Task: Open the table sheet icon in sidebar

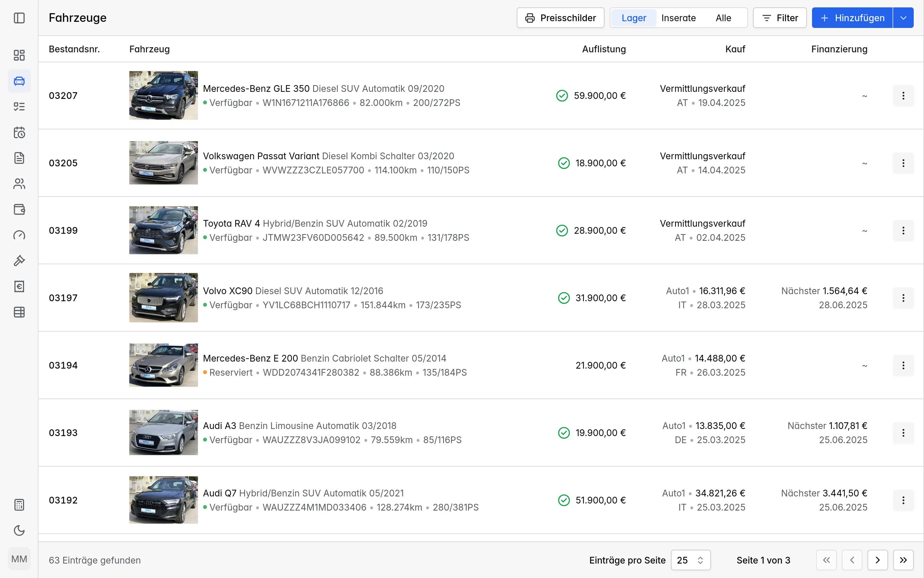Action: pyautogui.click(x=19, y=312)
